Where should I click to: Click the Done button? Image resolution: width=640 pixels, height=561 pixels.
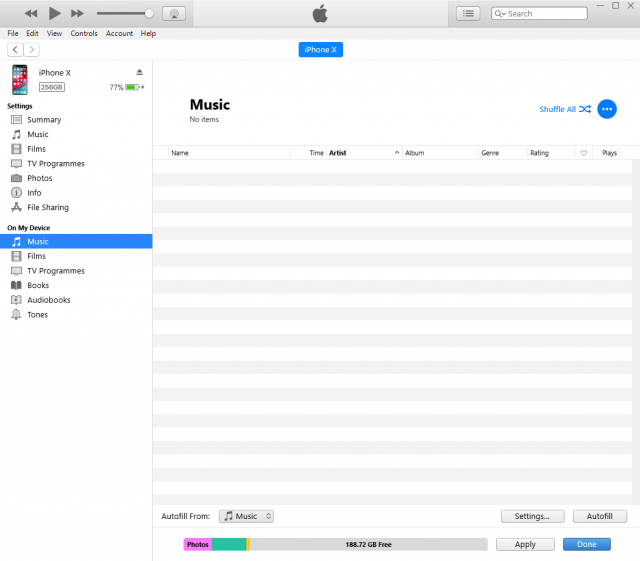pyautogui.click(x=587, y=544)
